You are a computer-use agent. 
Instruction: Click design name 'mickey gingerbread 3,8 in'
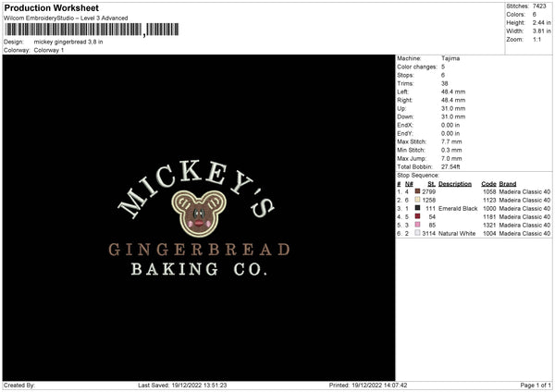pyautogui.click(x=68, y=42)
